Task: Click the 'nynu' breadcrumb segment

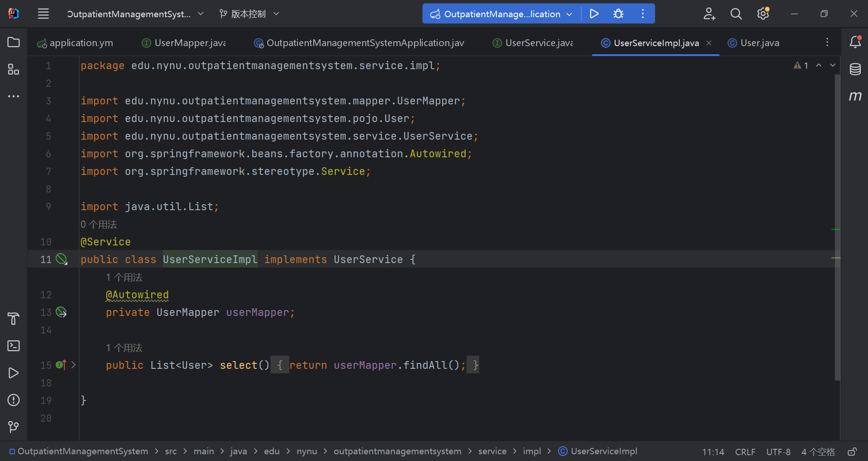Action: [x=307, y=452]
